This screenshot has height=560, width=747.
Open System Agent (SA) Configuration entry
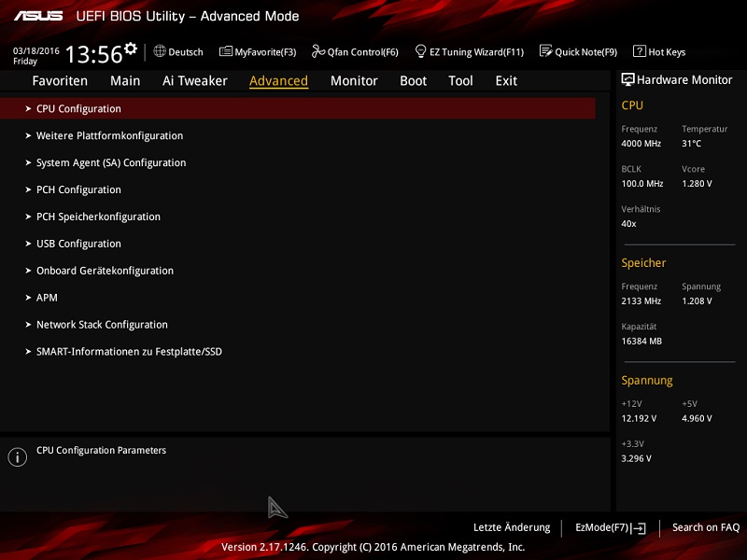pos(111,162)
